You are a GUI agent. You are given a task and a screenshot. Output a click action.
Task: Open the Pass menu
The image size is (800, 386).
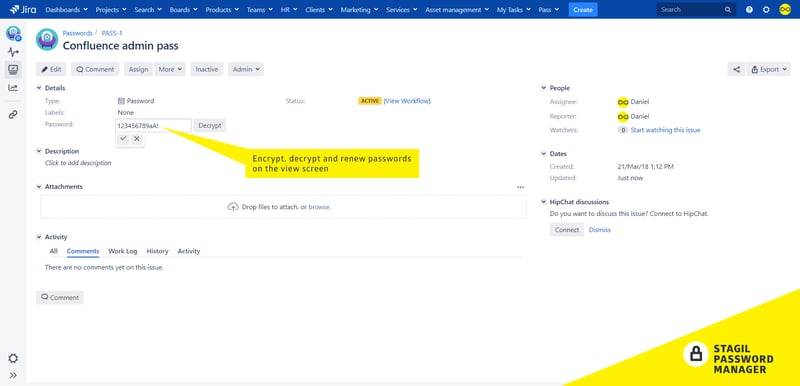tap(548, 10)
